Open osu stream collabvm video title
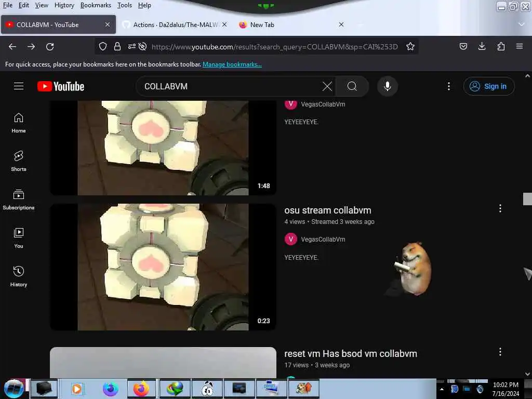The width and height of the screenshot is (532, 399). [x=327, y=210]
